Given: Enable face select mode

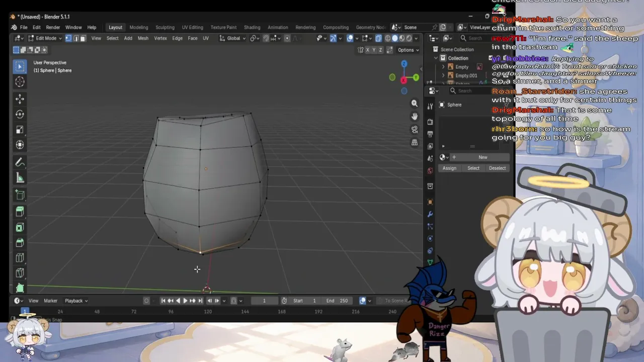Looking at the screenshot, I should tap(83, 38).
